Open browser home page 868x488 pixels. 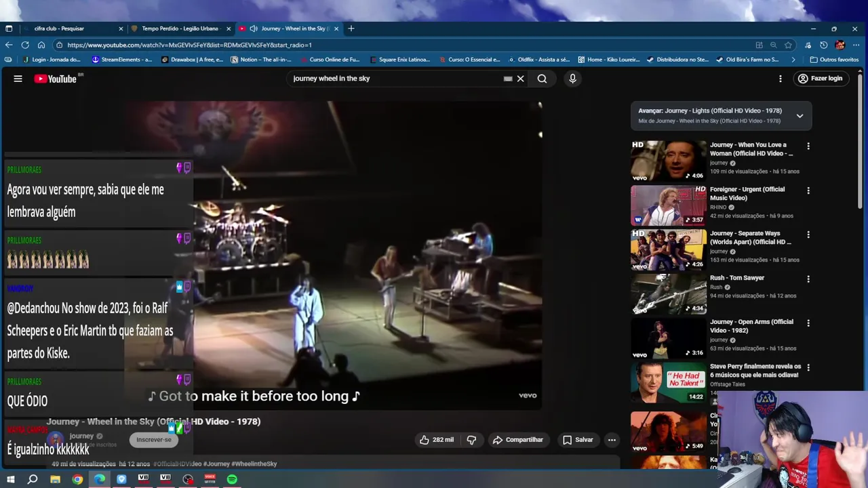pyautogui.click(x=41, y=45)
